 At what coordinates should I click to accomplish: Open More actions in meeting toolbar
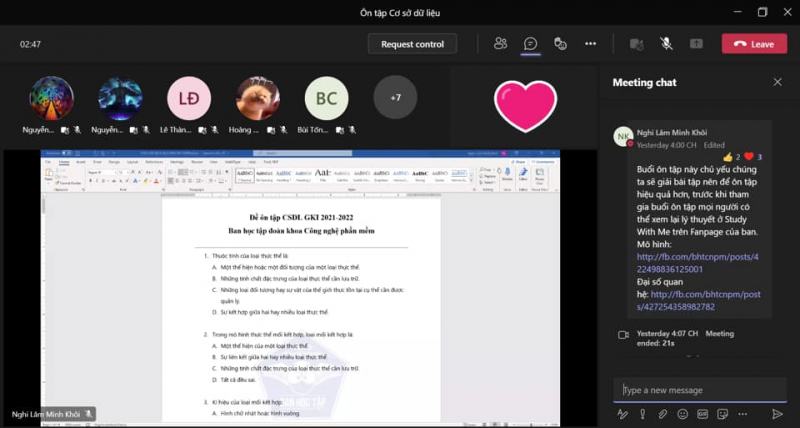tap(591, 44)
